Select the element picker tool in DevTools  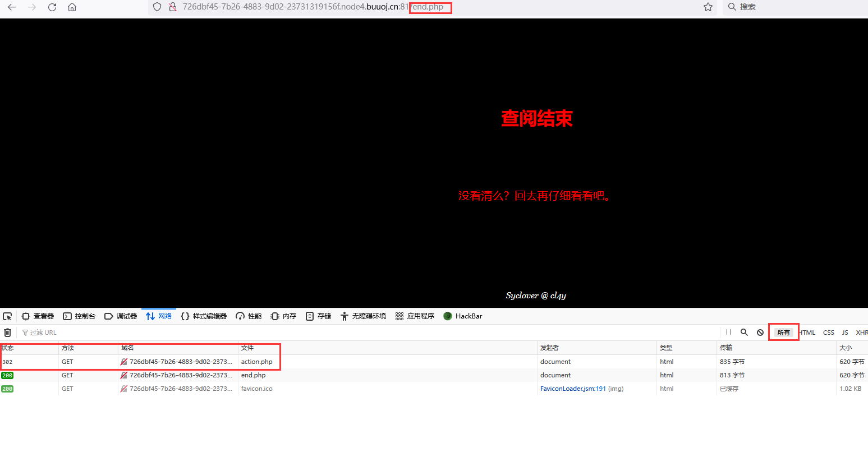click(7, 316)
